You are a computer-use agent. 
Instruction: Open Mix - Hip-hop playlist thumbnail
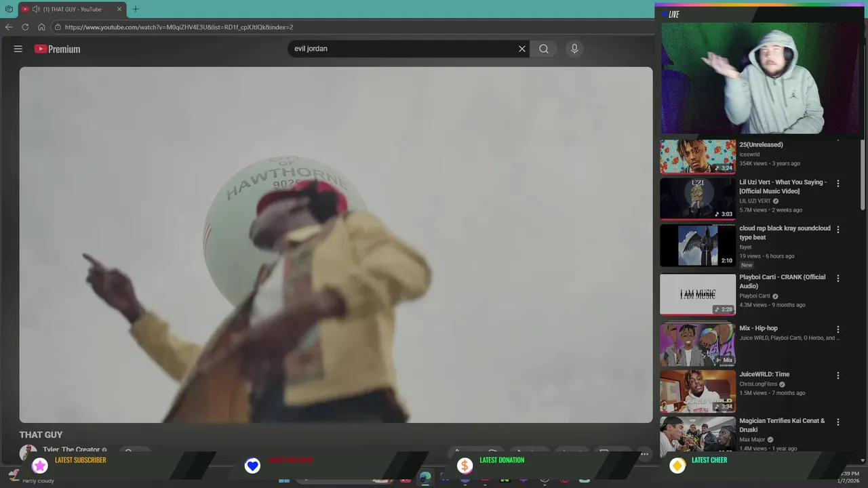[698, 344]
